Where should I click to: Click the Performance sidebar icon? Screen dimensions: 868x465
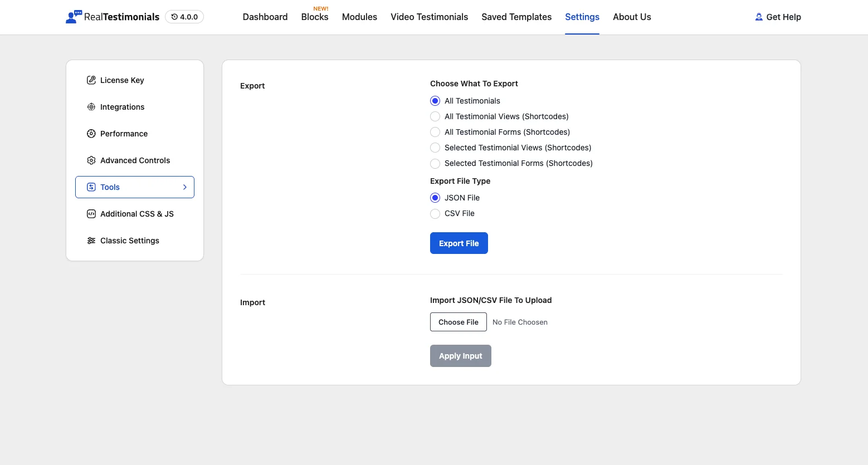click(x=91, y=134)
